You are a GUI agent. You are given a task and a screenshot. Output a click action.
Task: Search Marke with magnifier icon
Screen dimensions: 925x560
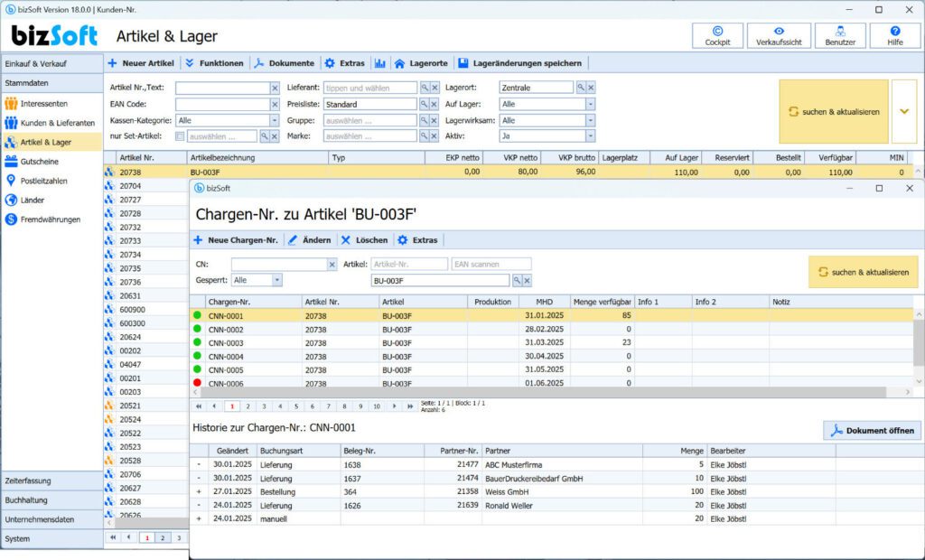[425, 136]
